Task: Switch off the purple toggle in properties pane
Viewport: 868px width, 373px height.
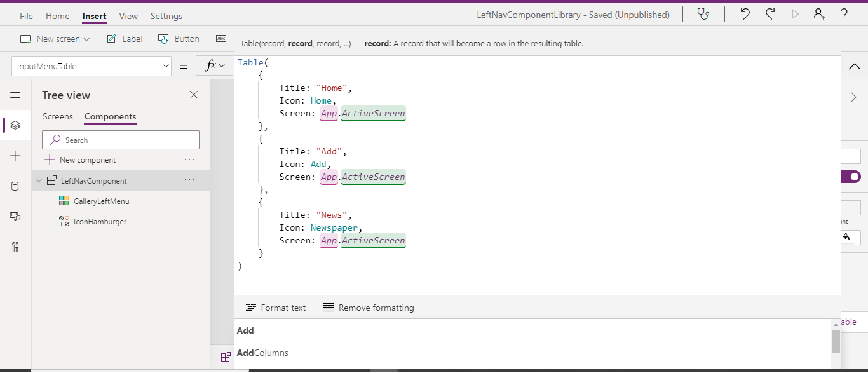Action: click(x=851, y=177)
